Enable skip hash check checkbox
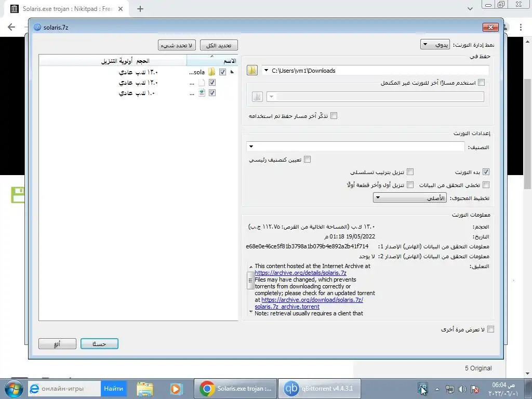Screen dimensions: 532x399 [x=486, y=185]
